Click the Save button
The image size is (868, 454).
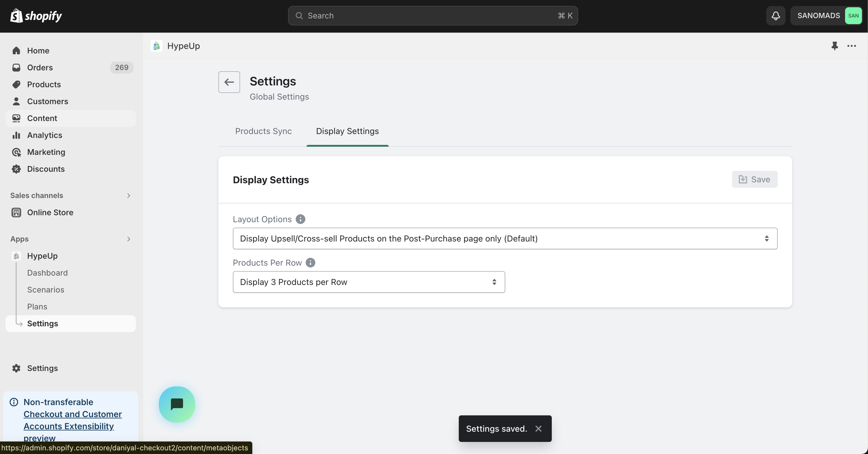[x=754, y=179]
